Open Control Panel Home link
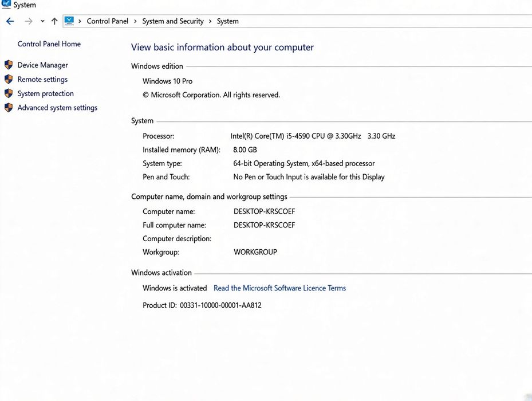This screenshot has width=532, height=401. point(49,44)
